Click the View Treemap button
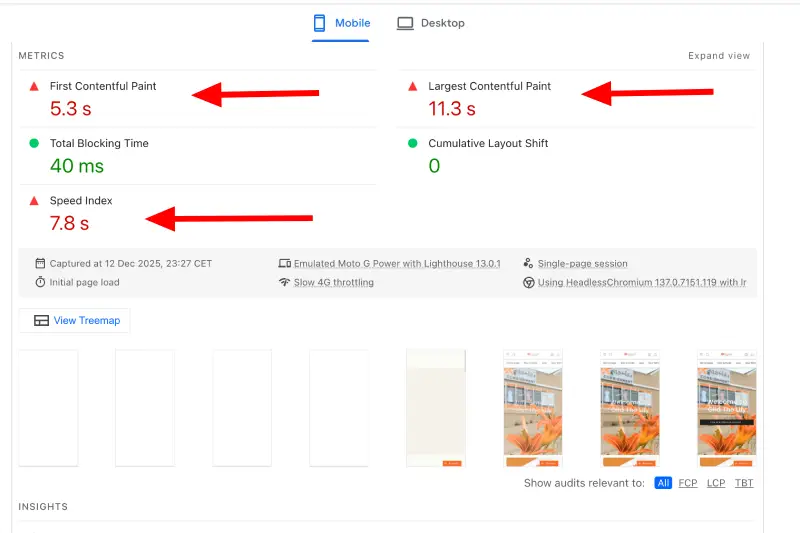The width and height of the screenshot is (800, 533). click(75, 321)
